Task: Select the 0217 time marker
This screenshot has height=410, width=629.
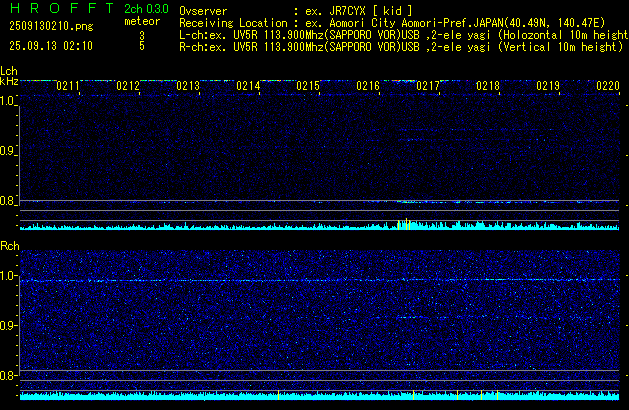Action: (428, 86)
